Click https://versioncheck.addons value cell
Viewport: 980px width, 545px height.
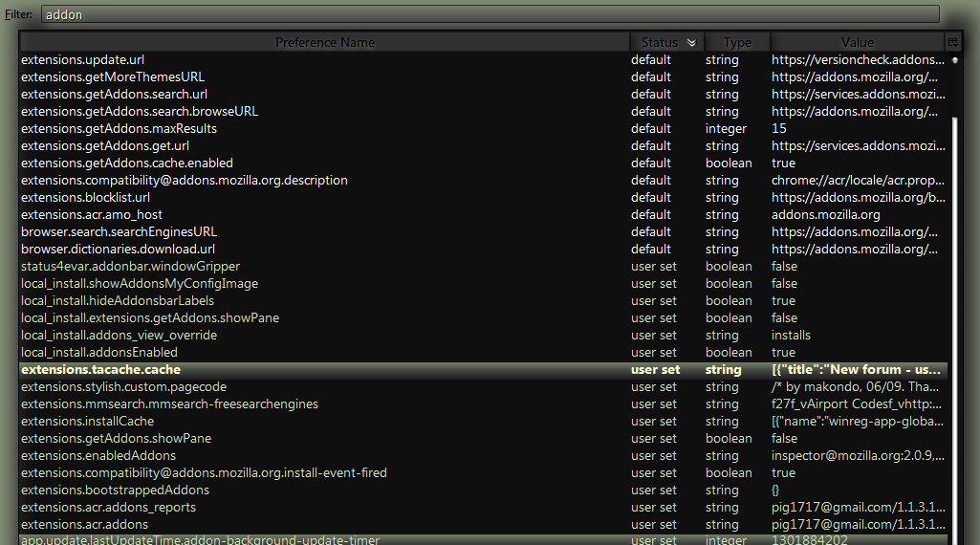click(x=858, y=60)
